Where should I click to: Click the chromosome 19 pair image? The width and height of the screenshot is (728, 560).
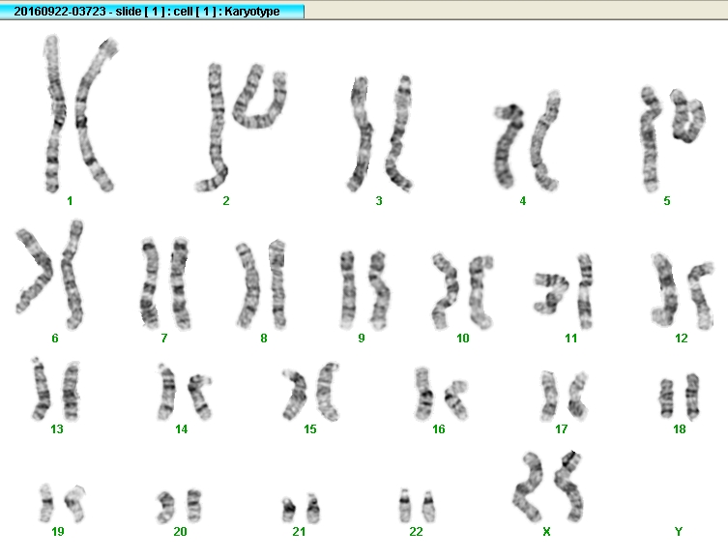62,503
